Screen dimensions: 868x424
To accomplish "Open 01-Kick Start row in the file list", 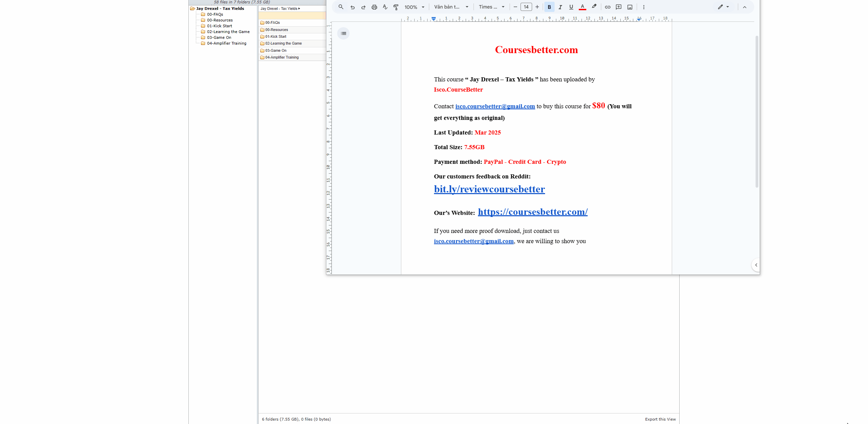I will click(x=292, y=36).
